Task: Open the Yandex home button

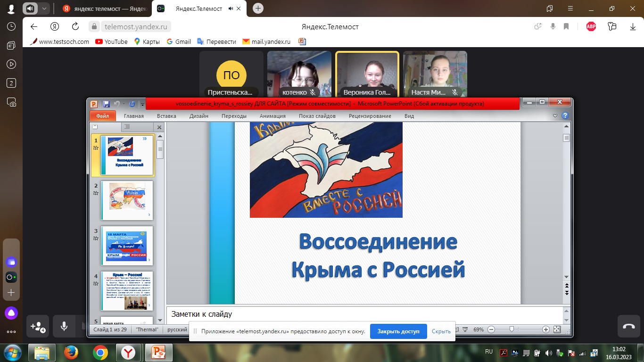Action: [x=55, y=26]
